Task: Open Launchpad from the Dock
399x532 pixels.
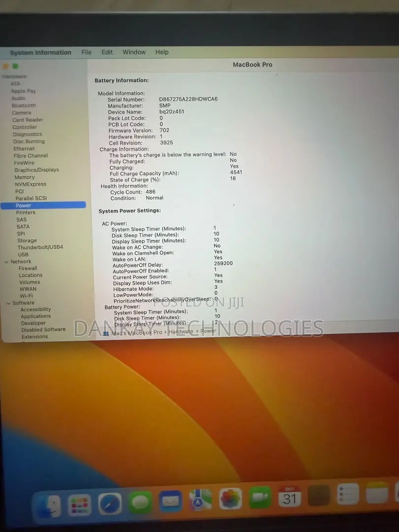Action: click(79, 504)
